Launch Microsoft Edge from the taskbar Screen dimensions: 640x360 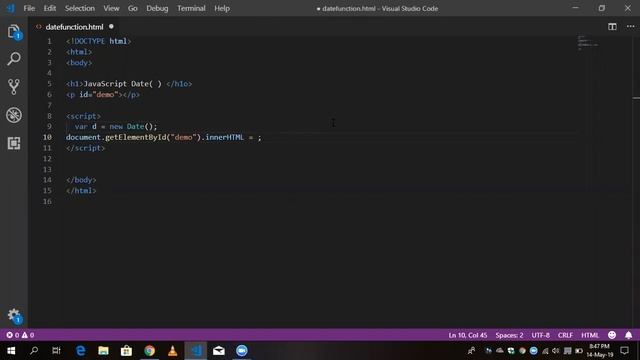click(x=80, y=351)
